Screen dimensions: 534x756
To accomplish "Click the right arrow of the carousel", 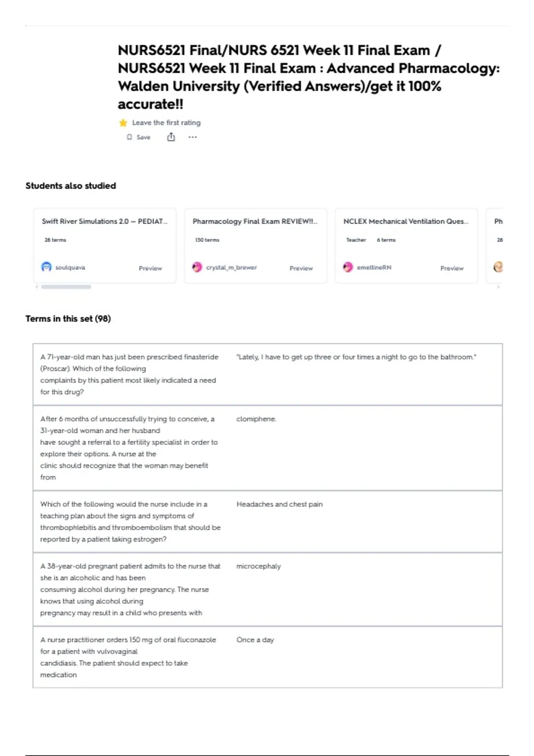I will (x=498, y=287).
